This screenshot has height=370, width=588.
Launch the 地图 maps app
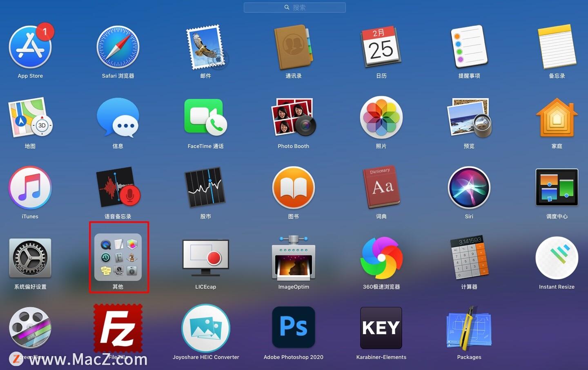point(30,117)
